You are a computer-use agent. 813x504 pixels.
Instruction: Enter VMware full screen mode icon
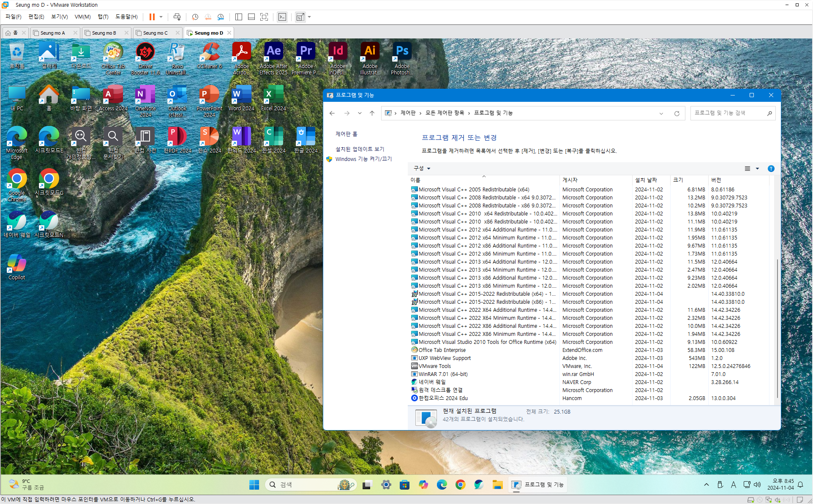pos(264,17)
